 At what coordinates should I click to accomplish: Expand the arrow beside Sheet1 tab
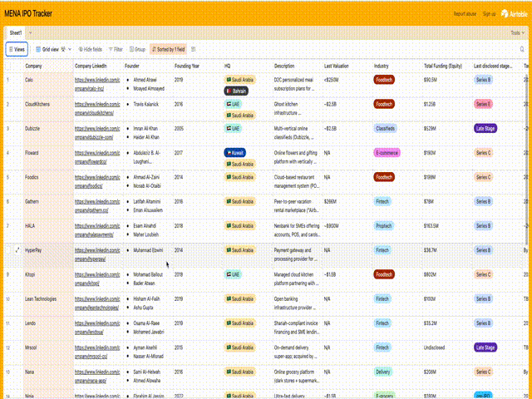30,33
